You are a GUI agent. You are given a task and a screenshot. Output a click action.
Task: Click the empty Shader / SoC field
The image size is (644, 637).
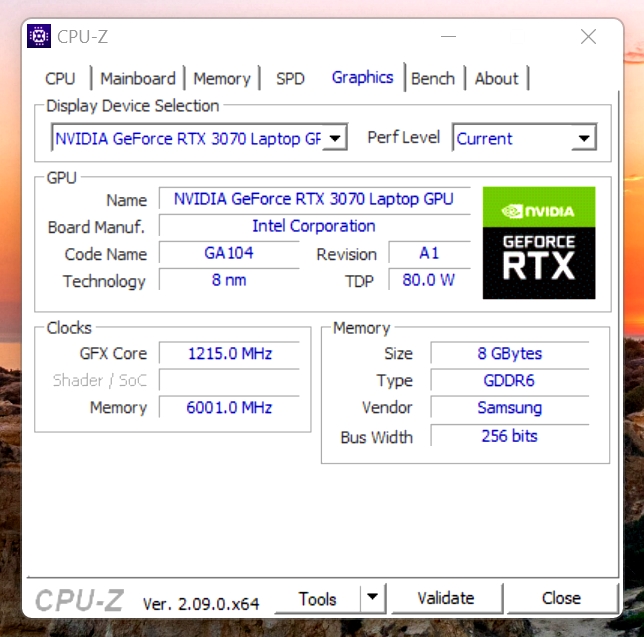230,380
